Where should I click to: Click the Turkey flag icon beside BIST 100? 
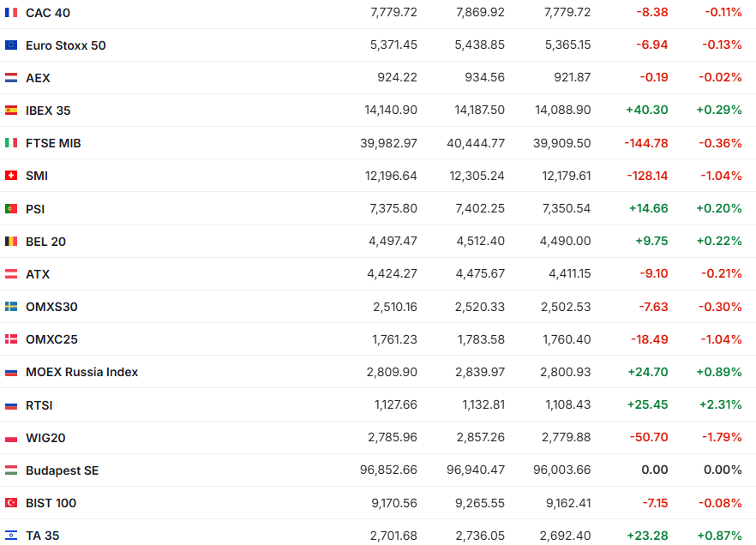11,503
